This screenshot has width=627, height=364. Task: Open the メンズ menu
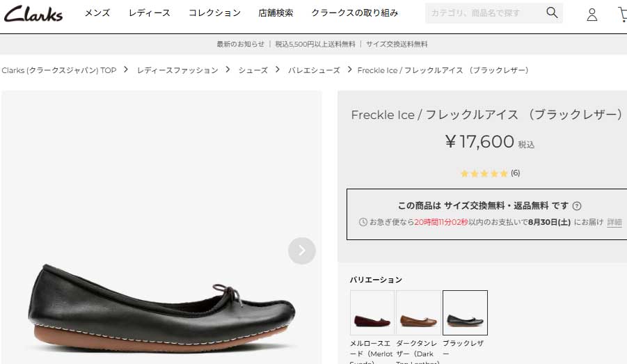coord(97,13)
